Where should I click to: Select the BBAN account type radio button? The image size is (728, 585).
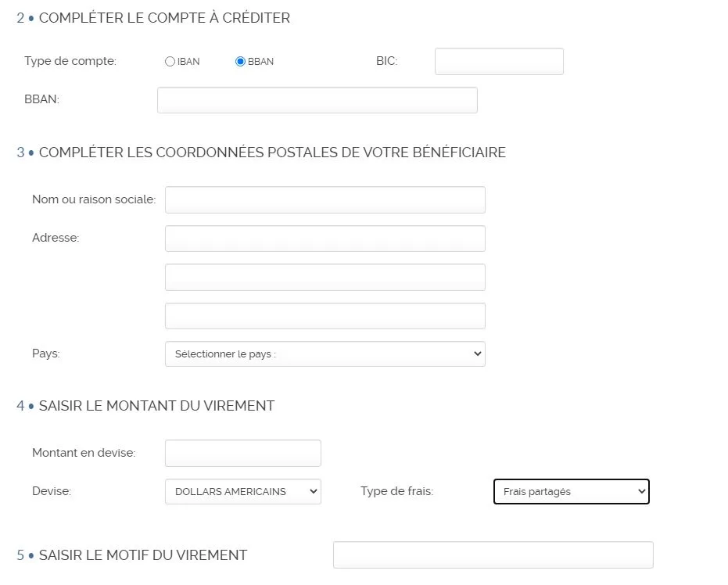(240, 62)
